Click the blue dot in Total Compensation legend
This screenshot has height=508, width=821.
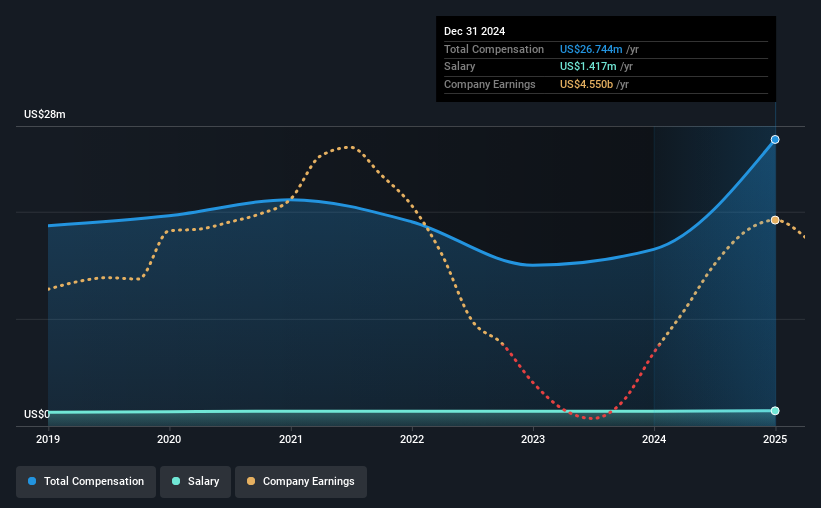[32, 481]
